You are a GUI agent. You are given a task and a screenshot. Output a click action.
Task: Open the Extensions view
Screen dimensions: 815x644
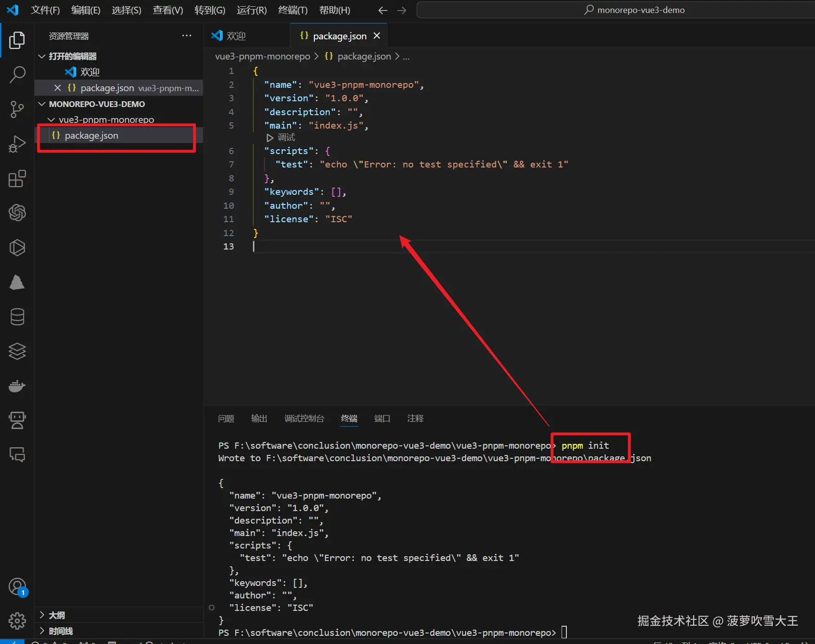click(17, 179)
